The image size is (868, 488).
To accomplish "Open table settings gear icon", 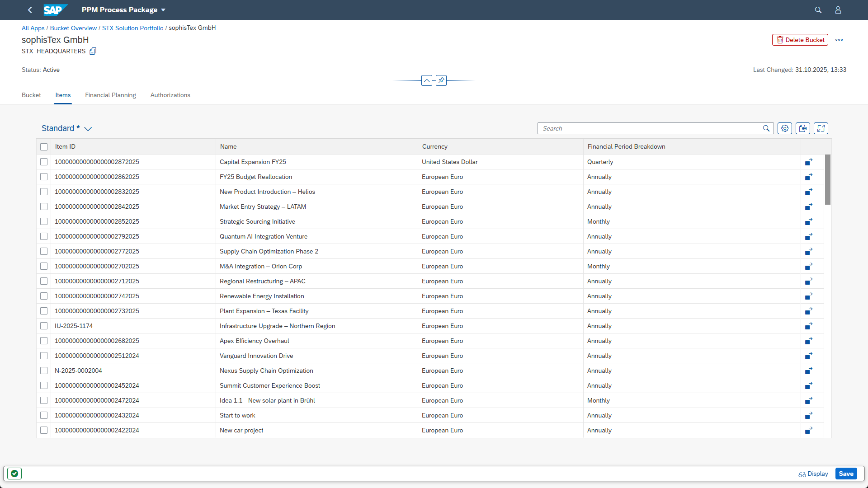I will (x=785, y=128).
